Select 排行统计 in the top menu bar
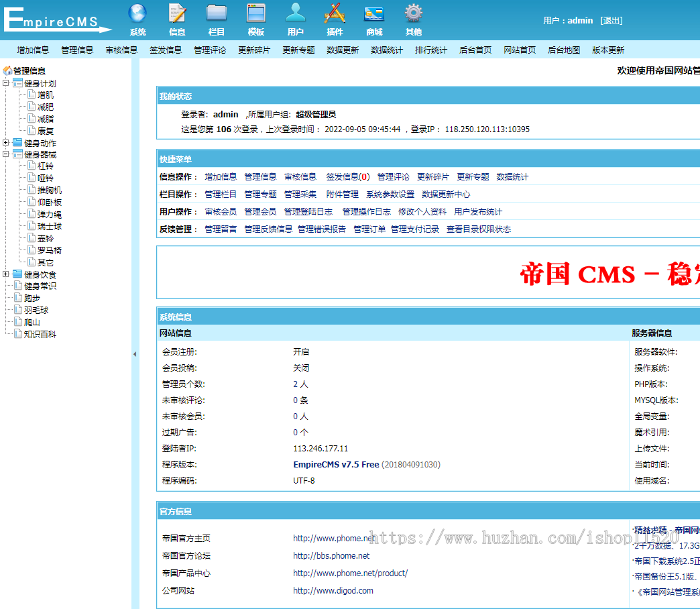 click(431, 50)
